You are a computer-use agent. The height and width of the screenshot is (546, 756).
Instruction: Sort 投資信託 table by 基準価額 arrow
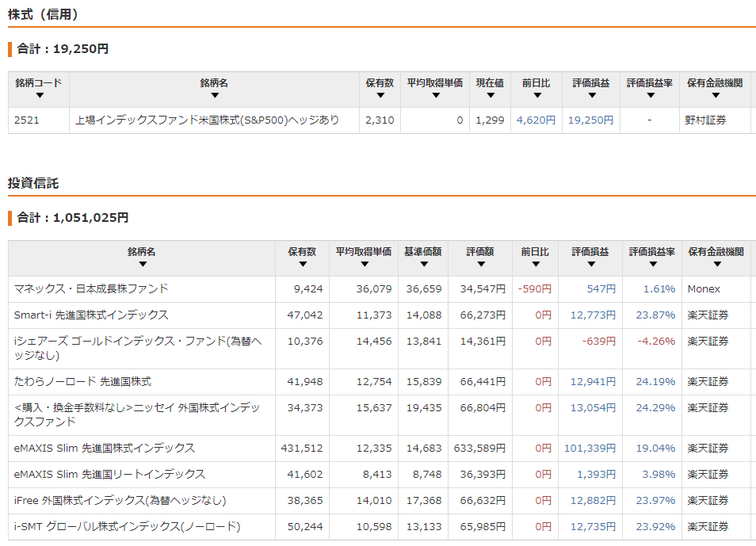point(424,265)
